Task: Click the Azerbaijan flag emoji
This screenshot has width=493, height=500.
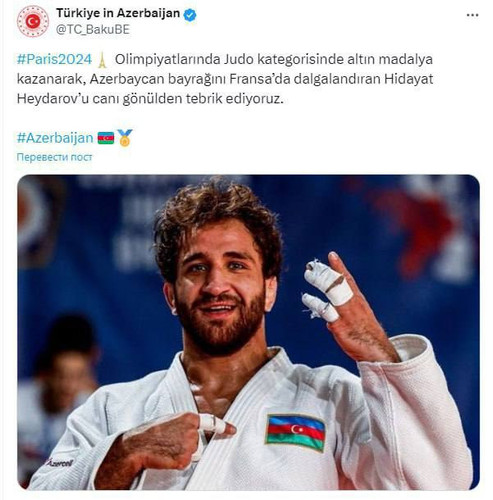Action: (x=106, y=138)
